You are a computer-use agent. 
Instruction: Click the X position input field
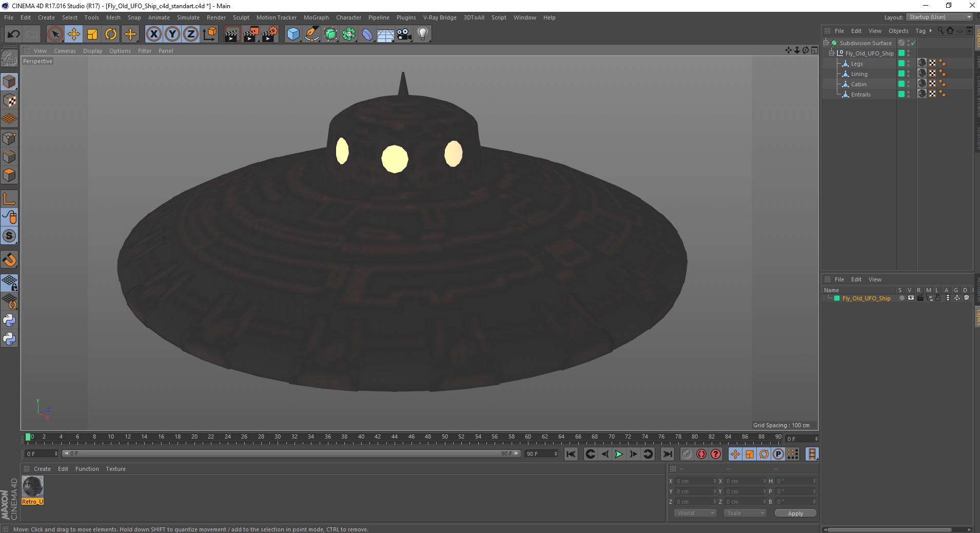tap(695, 481)
